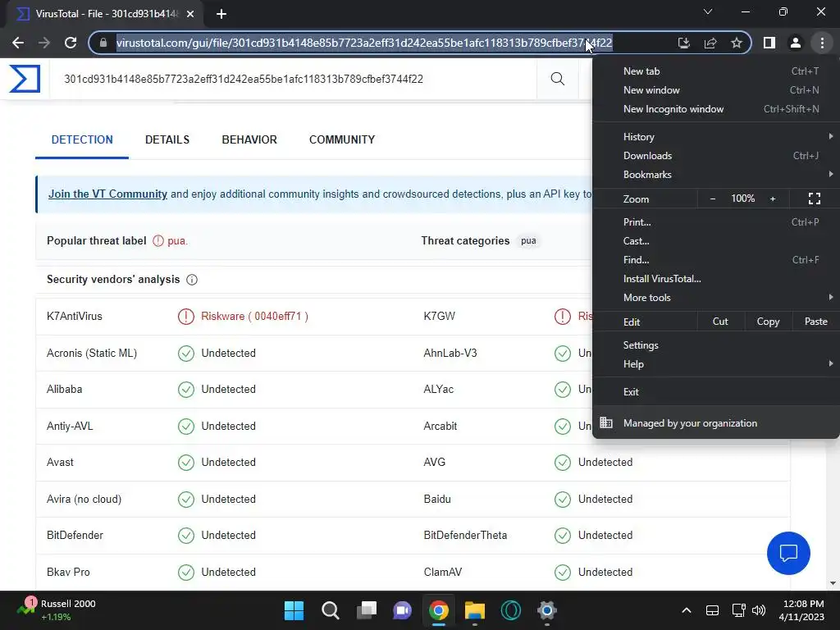
Task: Click the page scrollbar down arrow
Action: (833, 583)
